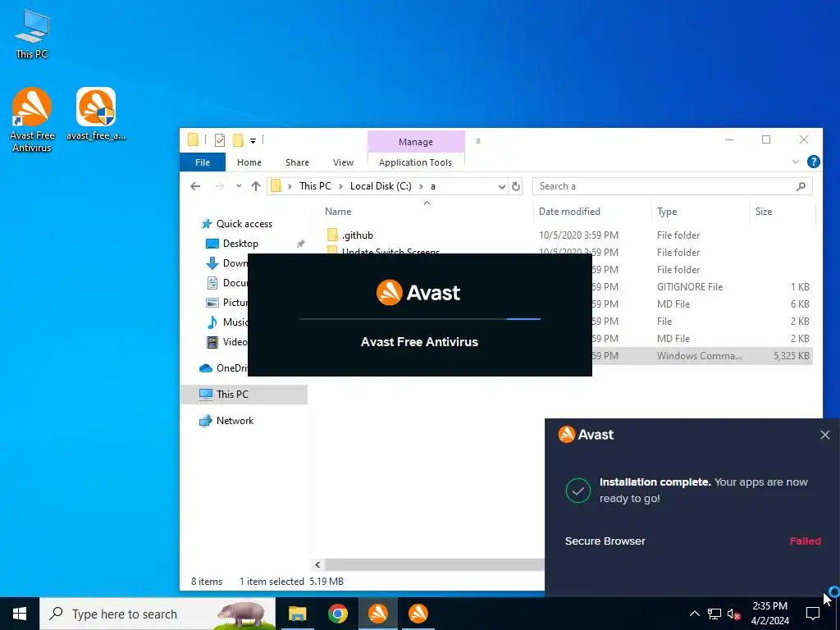Click the Search a input field
Screen dimensions: 840x630
pos(664,186)
